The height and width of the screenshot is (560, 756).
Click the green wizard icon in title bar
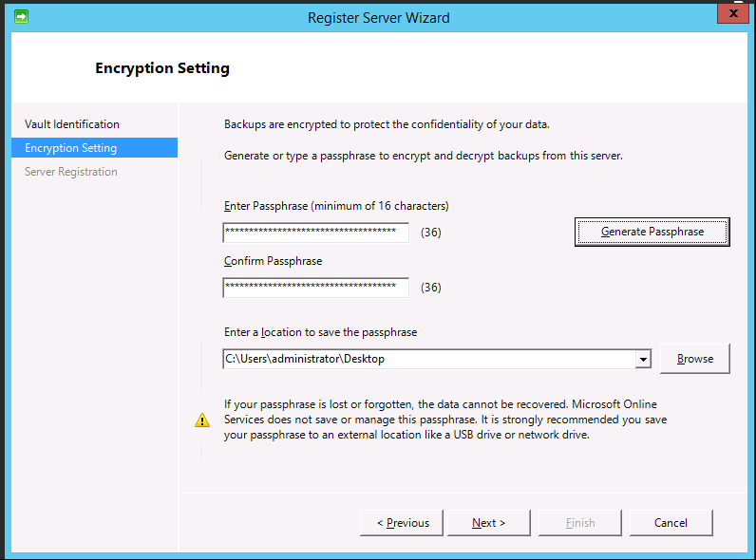point(21,17)
